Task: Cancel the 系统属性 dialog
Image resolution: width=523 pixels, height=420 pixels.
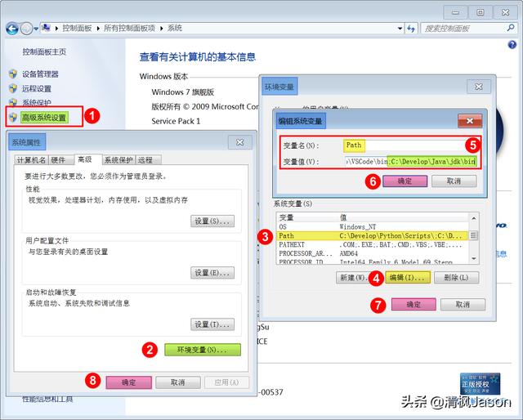Action: [x=178, y=382]
